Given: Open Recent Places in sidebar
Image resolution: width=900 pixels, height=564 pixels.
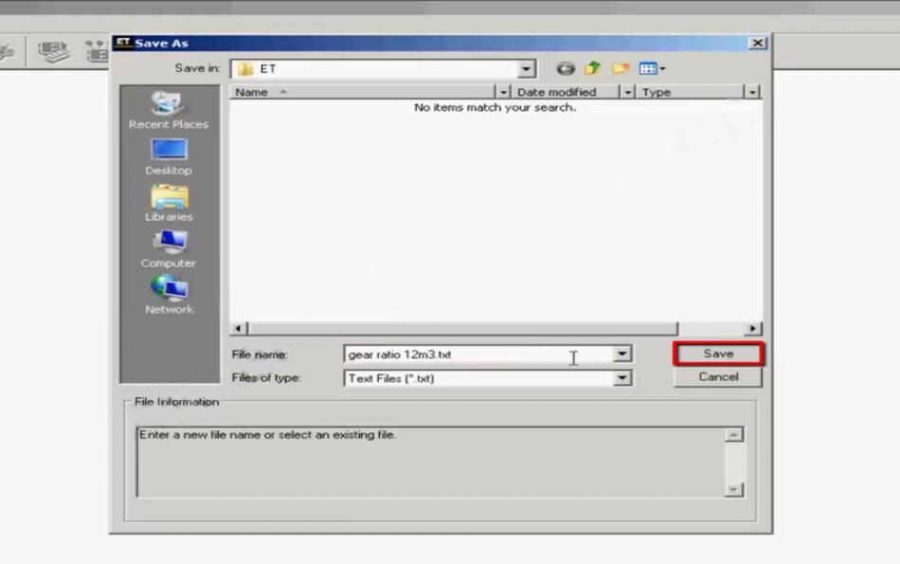Looking at the screenshot, I should pyautogui.click(x=168, y=110).
